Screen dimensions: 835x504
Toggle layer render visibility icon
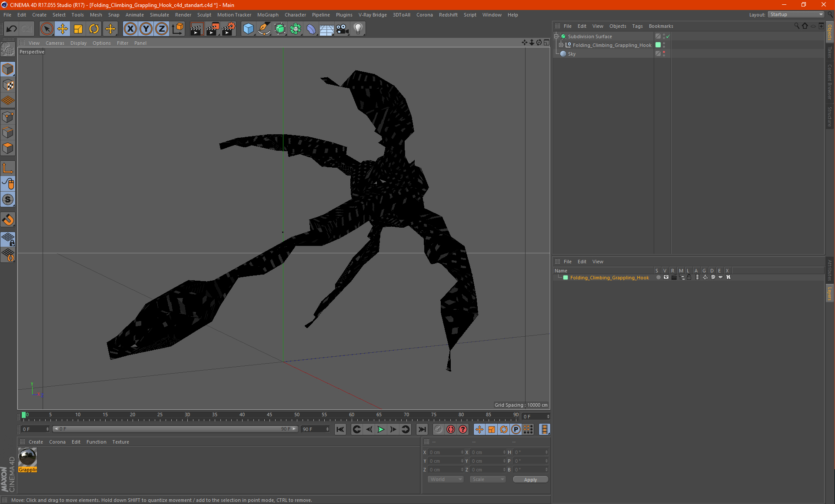pyautogui.click(x=674, y=277)
